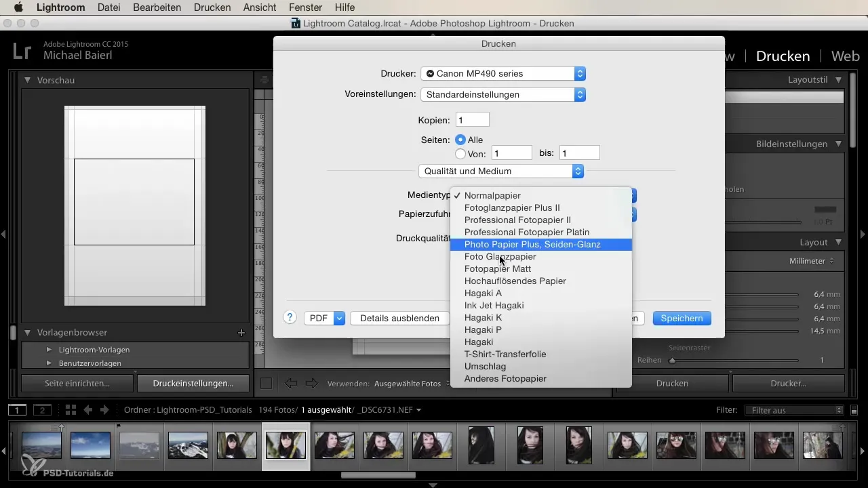Choose T-Shirt-Transferfolie media type

[541, 354]
